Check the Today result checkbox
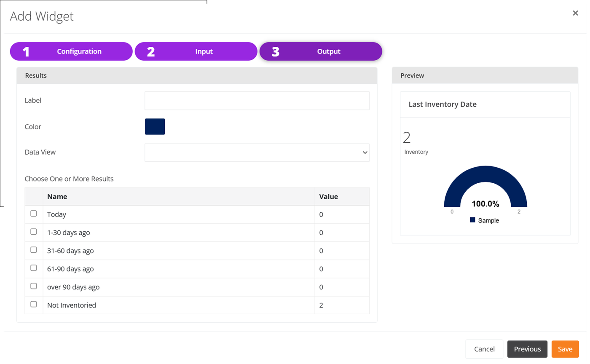590x364 pixels. [34, 214]
